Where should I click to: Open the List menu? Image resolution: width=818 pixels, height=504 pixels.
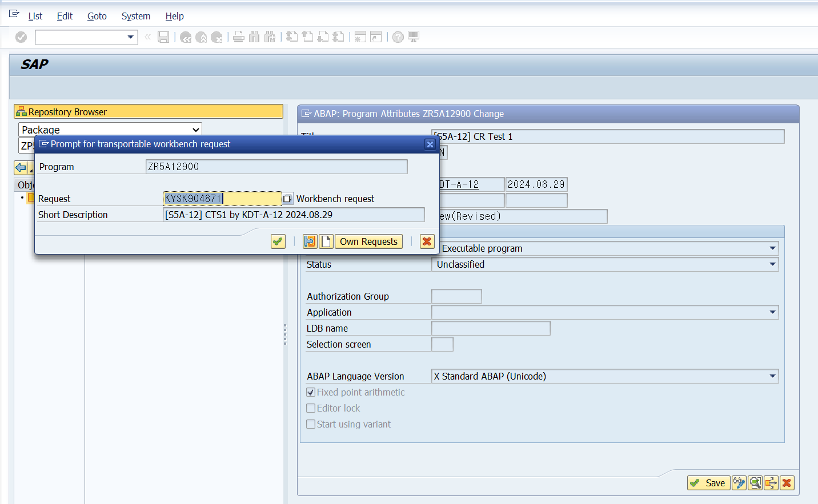[x=35, y=16]
